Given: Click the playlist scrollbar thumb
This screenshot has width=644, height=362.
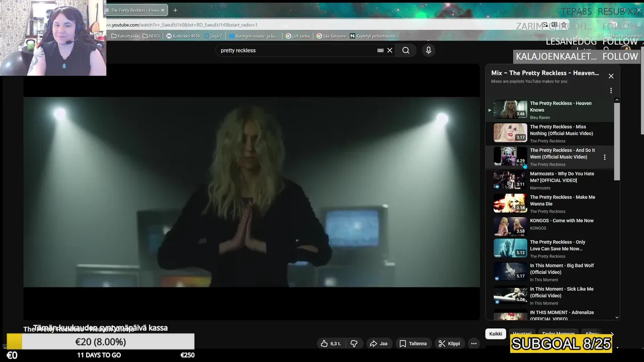Looking at the screenshot, I should coord(617,142).
